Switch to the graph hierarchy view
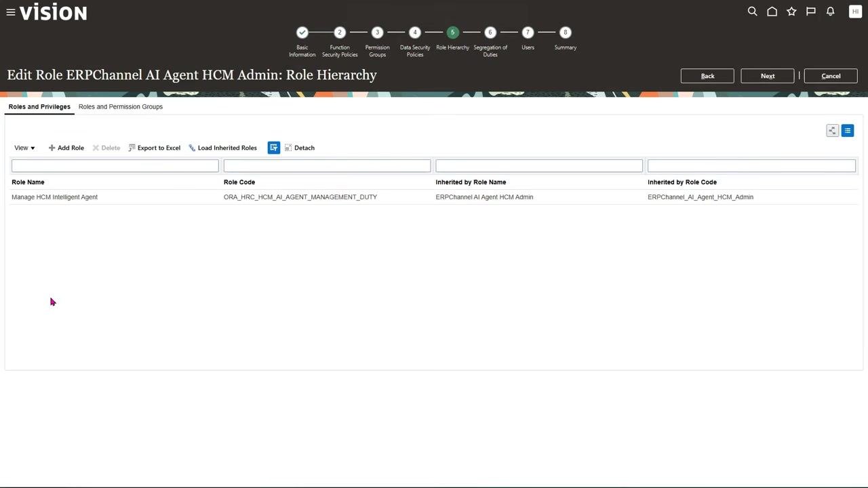The width and height of the screenshot is (868, 488). (x=832, y=131)
